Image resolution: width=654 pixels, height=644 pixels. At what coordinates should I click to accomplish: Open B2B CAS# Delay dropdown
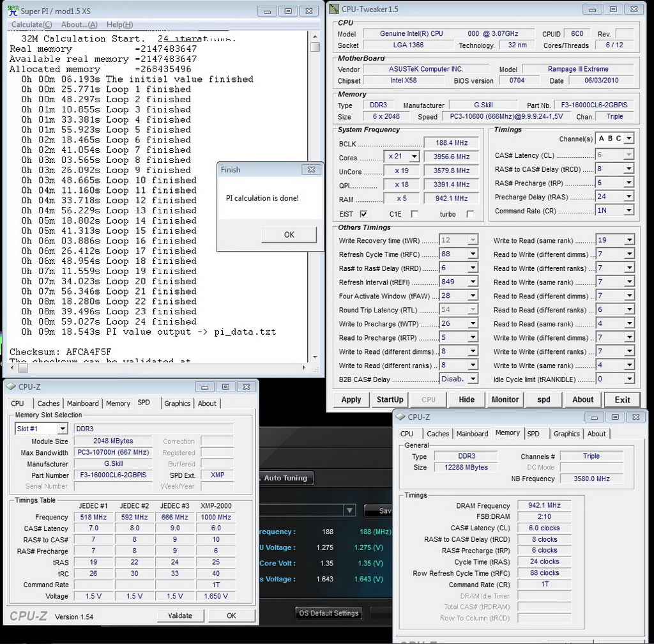point(473,379)
